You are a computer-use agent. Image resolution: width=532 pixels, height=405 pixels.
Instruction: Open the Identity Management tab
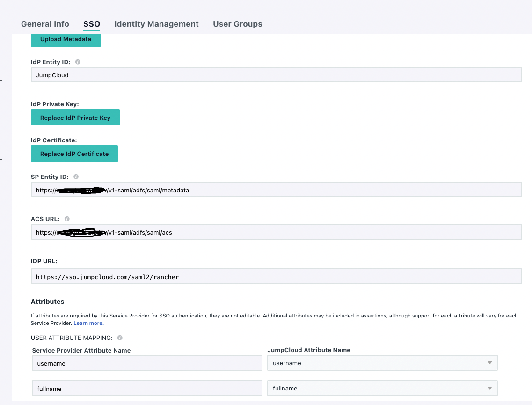pyautogui.click(x=156, y=24)
